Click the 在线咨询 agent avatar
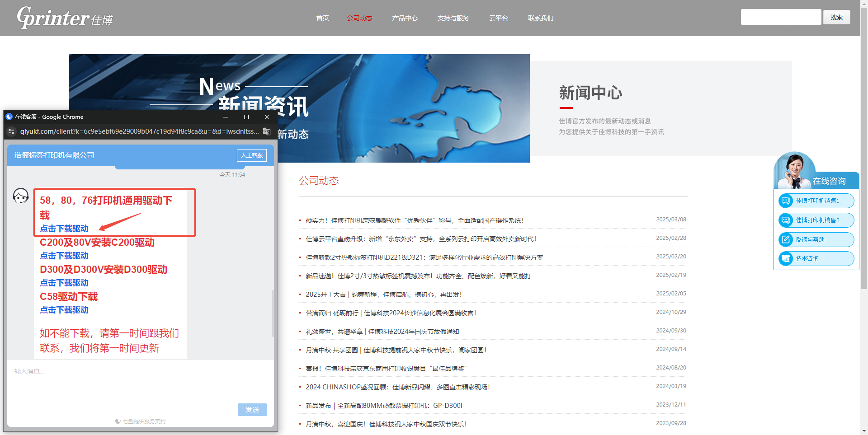This screenshot has height=435, width=868. click(794, 171)
